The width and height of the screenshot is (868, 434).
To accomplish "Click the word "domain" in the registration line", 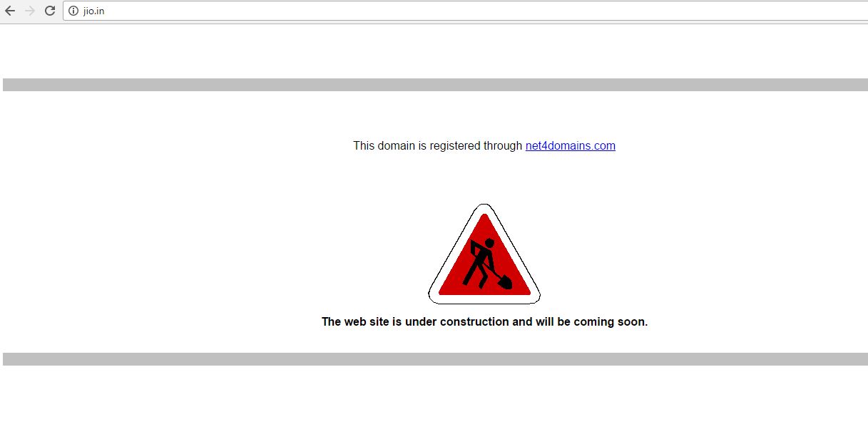I will 396,145.
